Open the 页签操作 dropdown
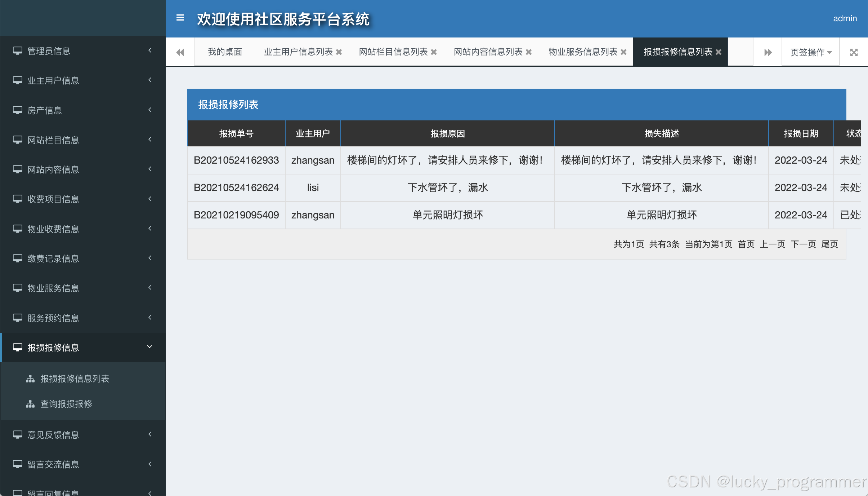868x496 pixels. [810, 52]
